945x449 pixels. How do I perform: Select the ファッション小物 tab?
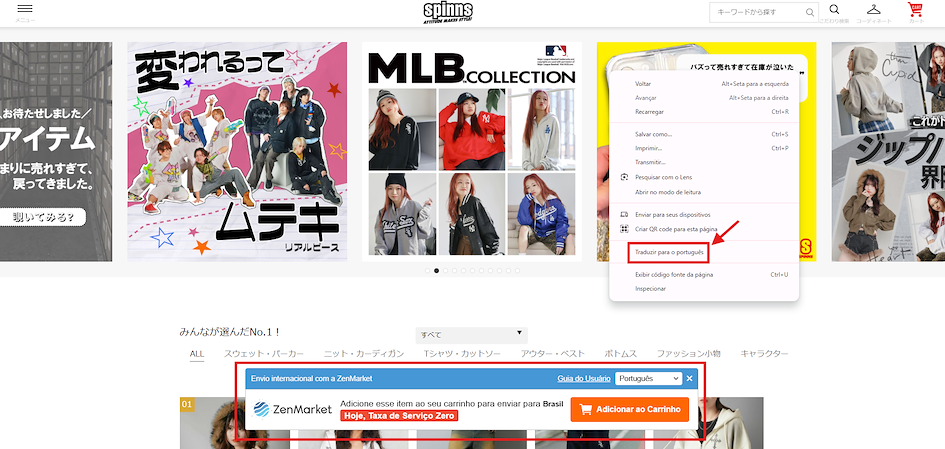[x=688, y=354]
